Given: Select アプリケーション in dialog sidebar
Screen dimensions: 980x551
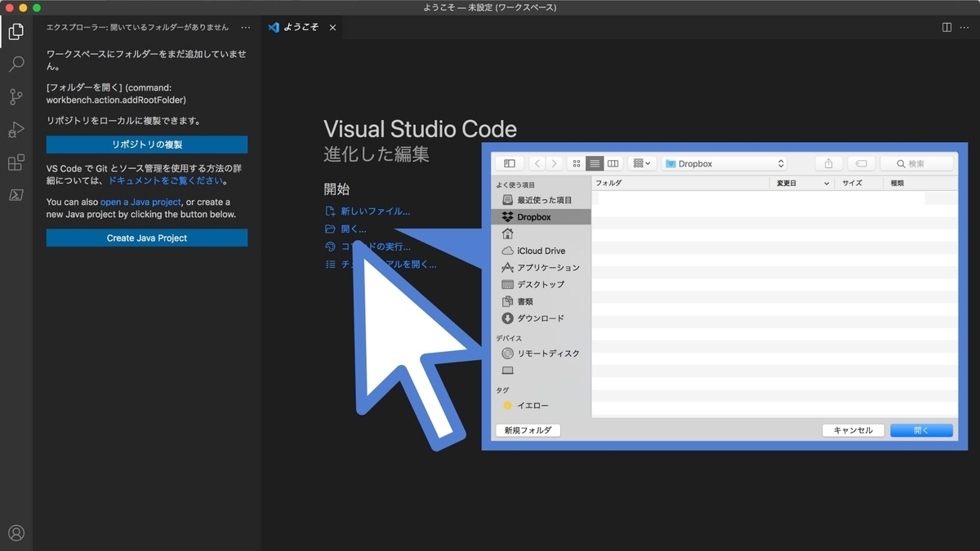Looking at the screenshot, I should point(541,268).
